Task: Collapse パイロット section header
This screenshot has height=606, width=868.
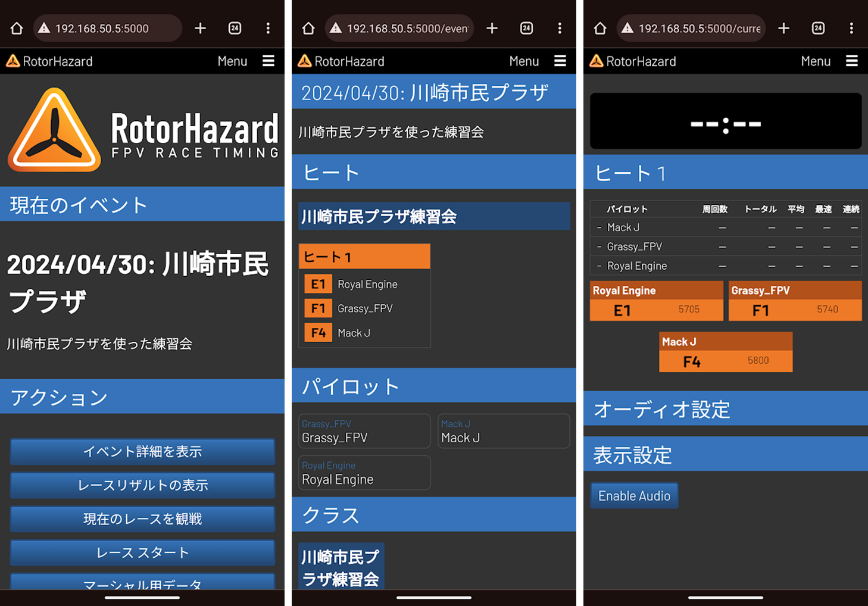Action: tap(434, 386)
